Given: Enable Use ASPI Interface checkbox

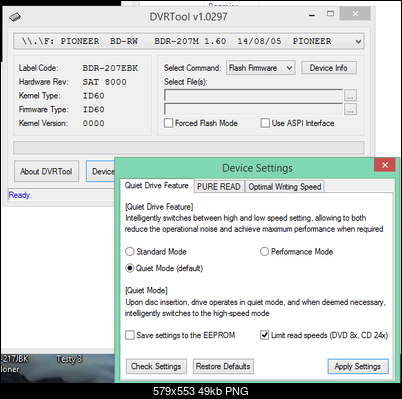Looking at the screenshot, I should click(265, 123).
